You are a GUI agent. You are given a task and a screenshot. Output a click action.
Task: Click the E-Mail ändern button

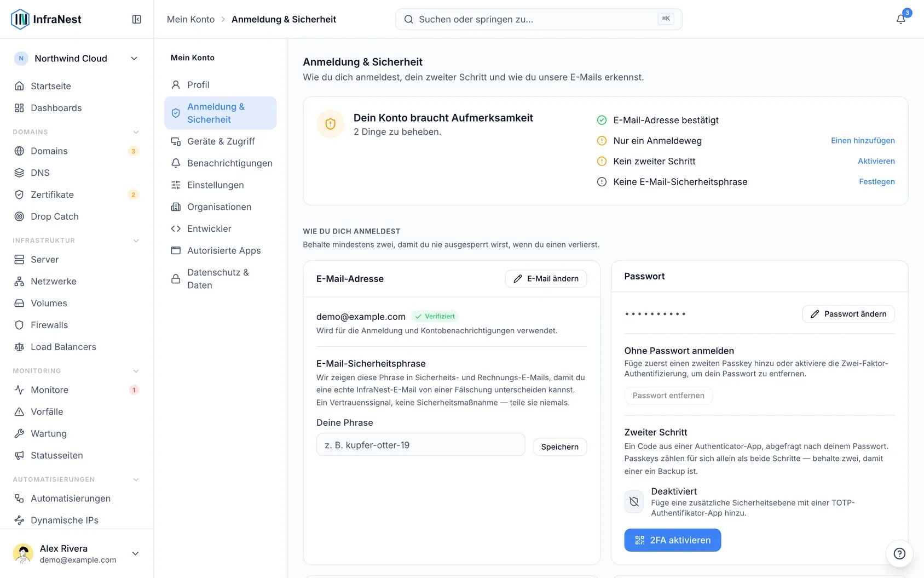point(546,279)
